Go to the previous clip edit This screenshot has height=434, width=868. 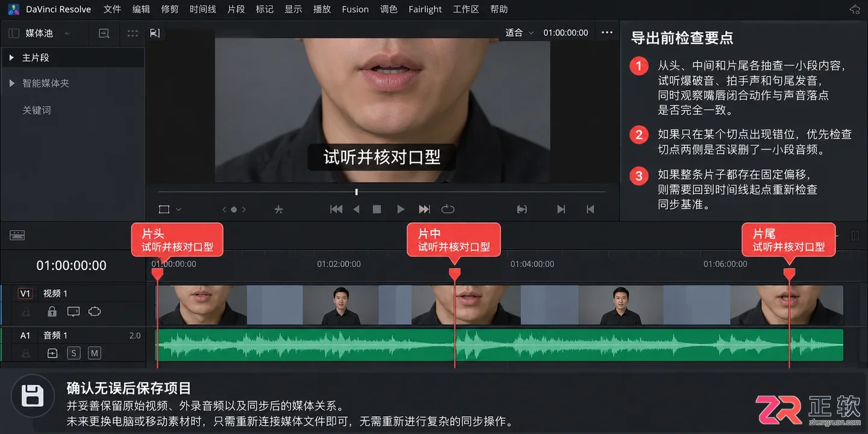click(x=590, y=209)
